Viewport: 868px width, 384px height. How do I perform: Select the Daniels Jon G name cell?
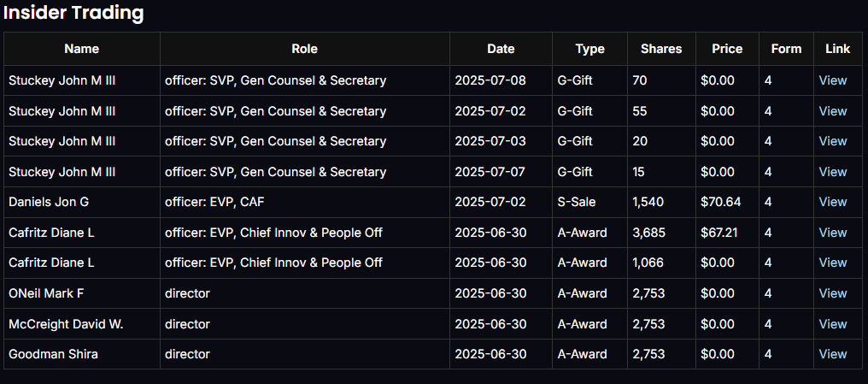pos(49,202)
